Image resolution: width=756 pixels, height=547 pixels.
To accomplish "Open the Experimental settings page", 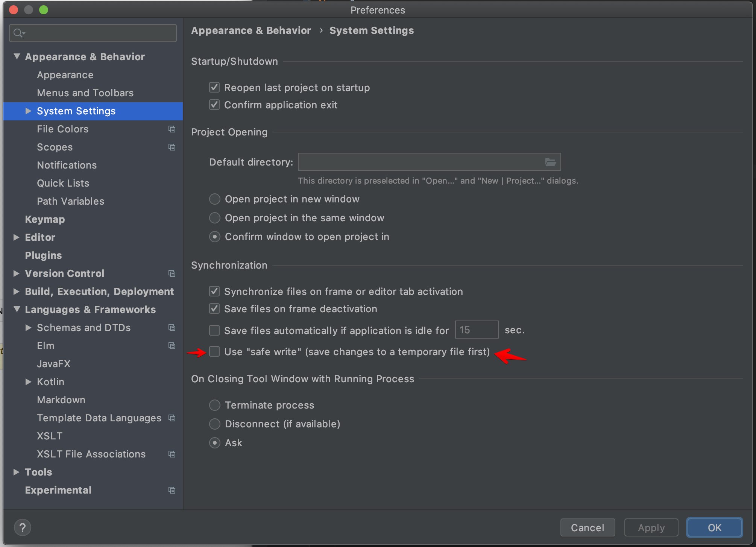I will 58,490.
